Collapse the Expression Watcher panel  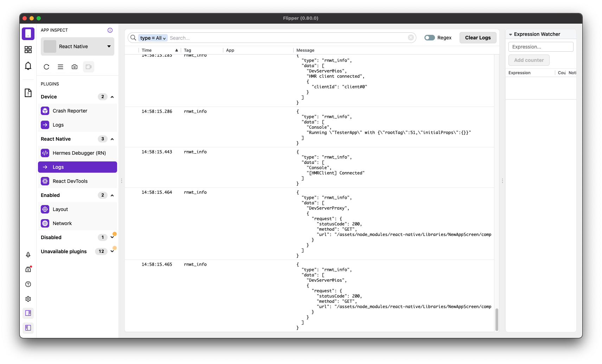click(x=511, y=34)
